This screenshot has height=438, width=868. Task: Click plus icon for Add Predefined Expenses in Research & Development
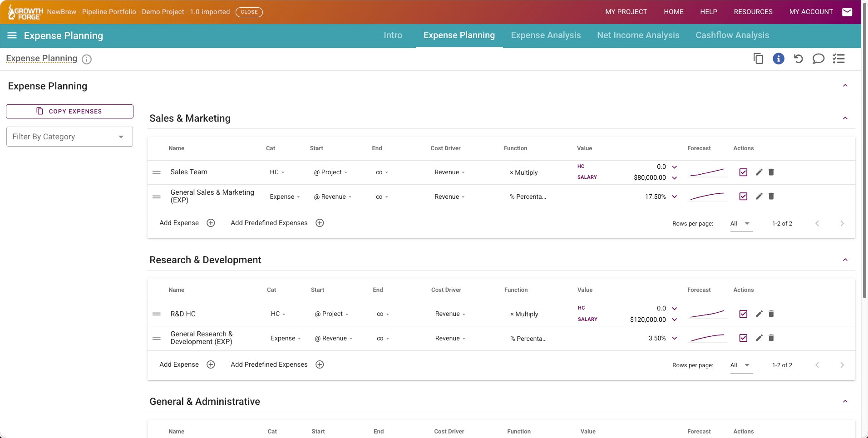point(320,364)
